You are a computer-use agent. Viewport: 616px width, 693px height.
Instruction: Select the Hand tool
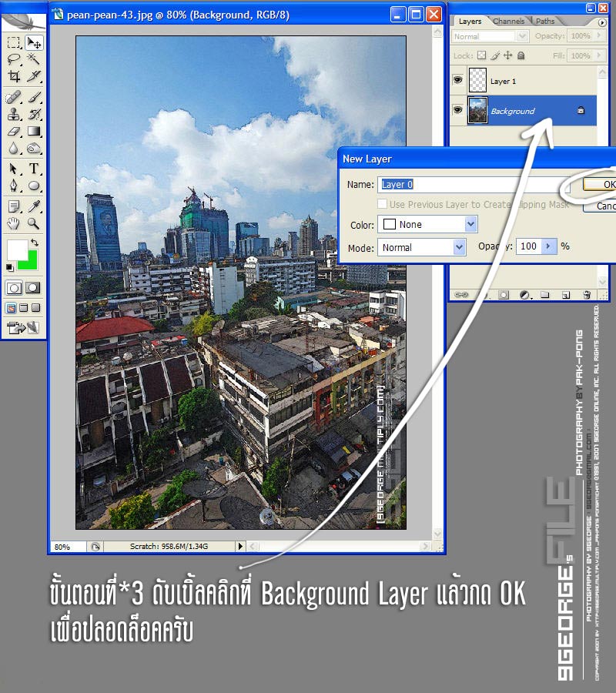pyautogui.click(x=14, y=223)
